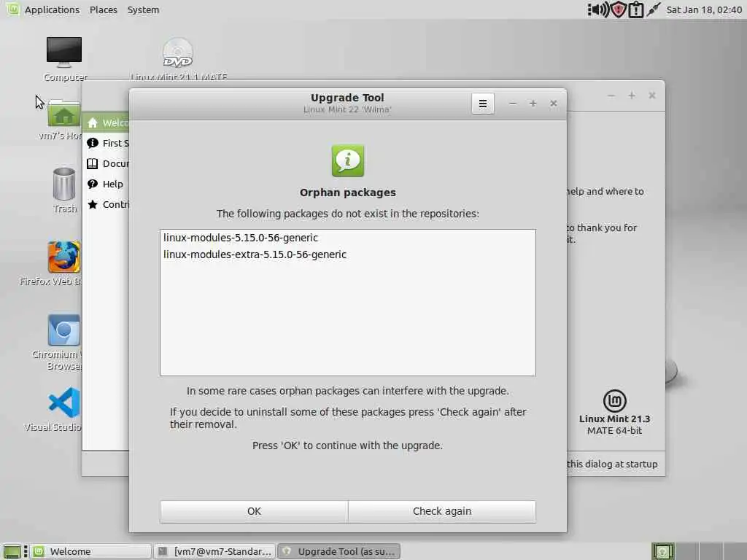Select linux-modules-5.15.0-56-generic package row

pos(348,238)
